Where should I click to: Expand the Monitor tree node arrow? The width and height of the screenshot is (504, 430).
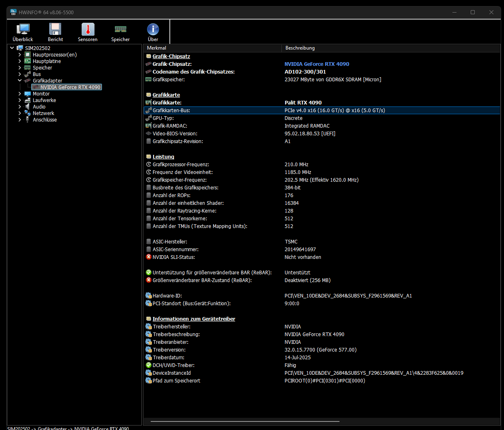point(19,93)
